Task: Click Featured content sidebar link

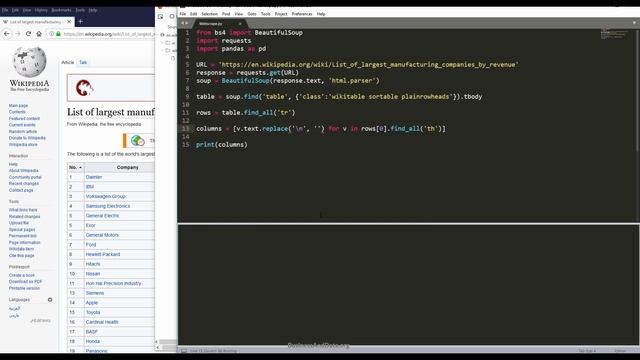Action: point(24,118)
